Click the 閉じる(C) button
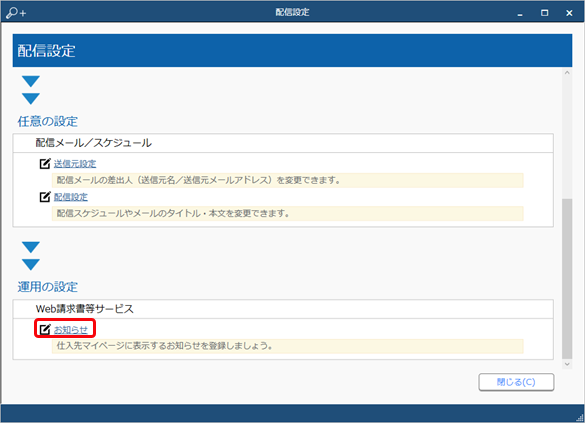This screenshot has width=585, height=423. (516, 382)
